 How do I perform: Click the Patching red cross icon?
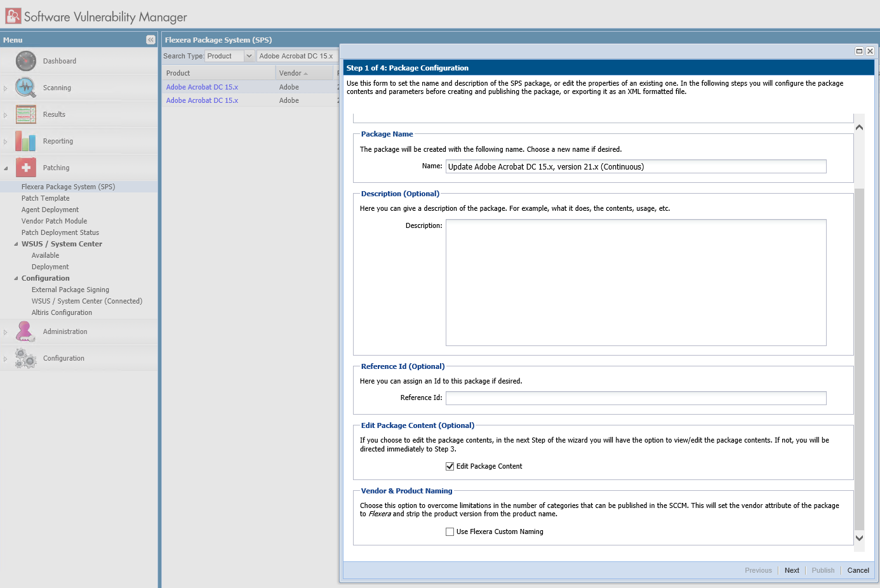pos(26,168)
